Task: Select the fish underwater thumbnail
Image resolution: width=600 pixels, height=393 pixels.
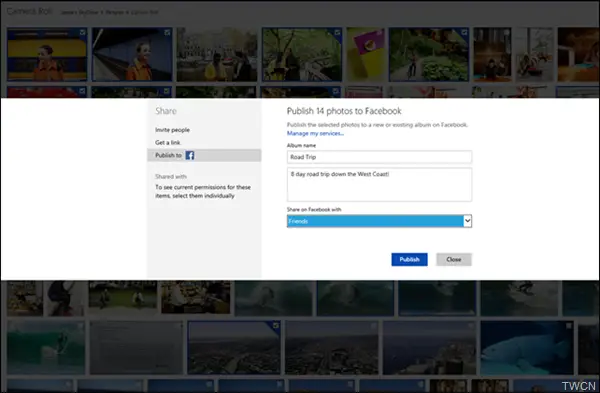Action: pyautogui.click(x=527, y=347)
